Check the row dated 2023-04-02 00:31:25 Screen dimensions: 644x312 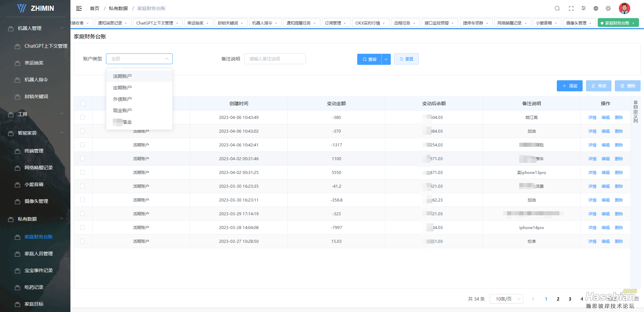[x=83, y=172]
